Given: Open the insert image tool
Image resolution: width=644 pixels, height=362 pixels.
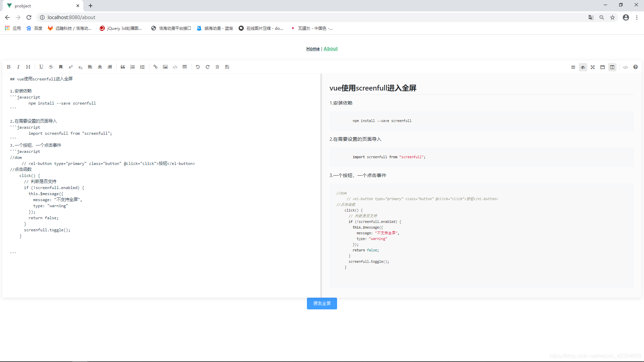Looking at the screenshot, I should tap(165, 67).
